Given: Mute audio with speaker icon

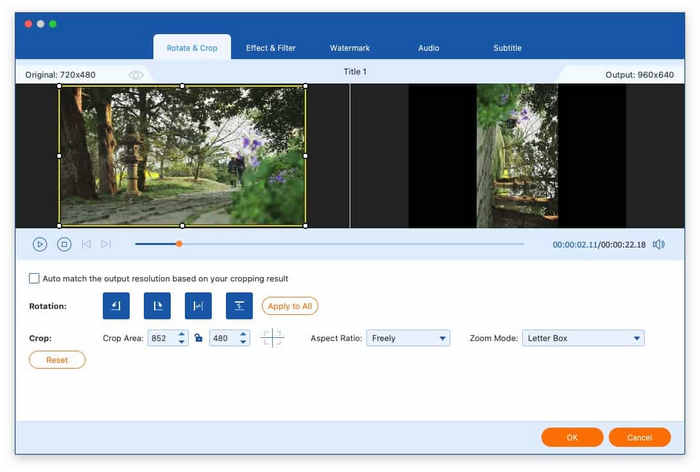Looking at the screenshot, I should point(658,244).
